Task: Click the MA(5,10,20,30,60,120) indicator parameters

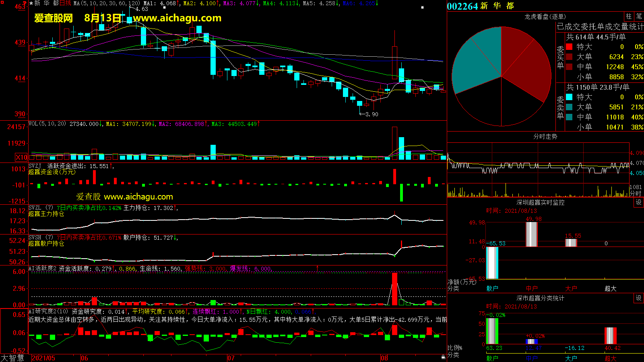Action: tap(107, 3)
